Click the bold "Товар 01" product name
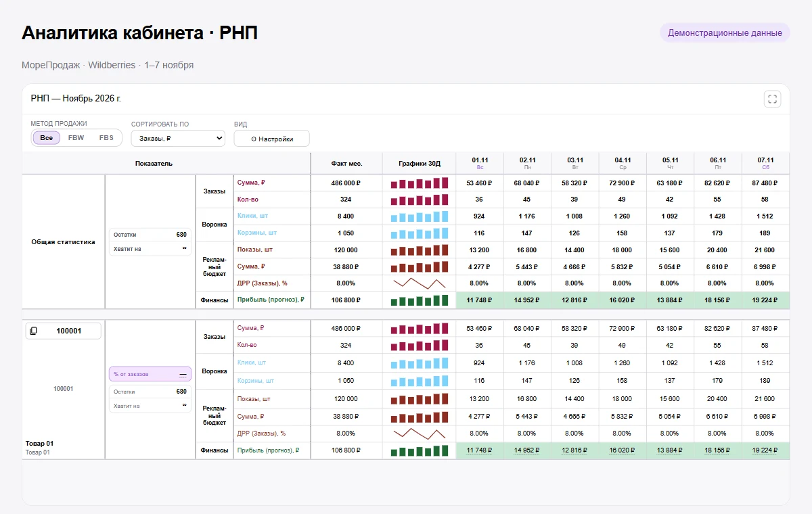This screenshot has width=812, height=514. [x=39, y=444]
